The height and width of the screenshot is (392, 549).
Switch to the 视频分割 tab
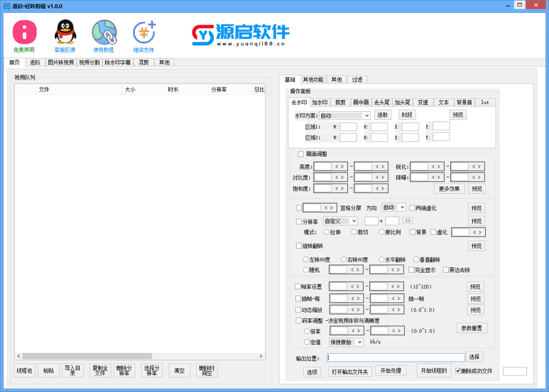(89, 62)
